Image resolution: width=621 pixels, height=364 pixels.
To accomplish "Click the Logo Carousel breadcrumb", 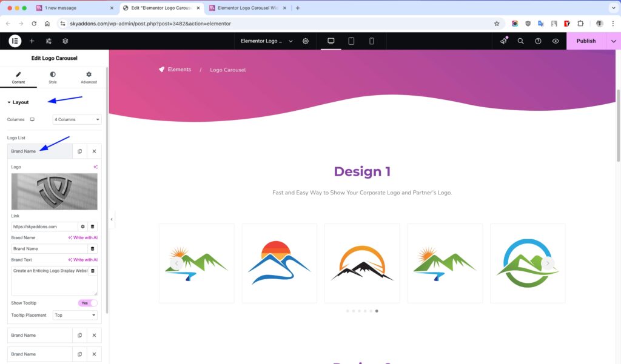I will coord(228,70).
